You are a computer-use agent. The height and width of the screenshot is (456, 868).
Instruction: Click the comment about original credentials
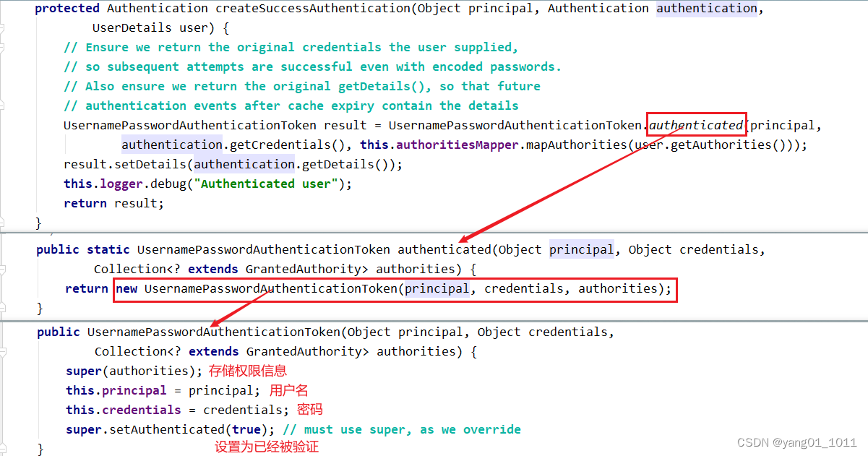pos(289,47)
